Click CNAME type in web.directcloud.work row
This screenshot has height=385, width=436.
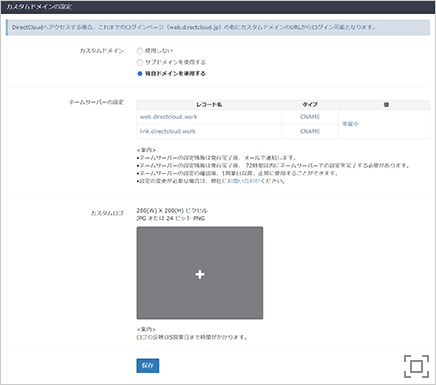pyautogui.click(x=310, y=117)
